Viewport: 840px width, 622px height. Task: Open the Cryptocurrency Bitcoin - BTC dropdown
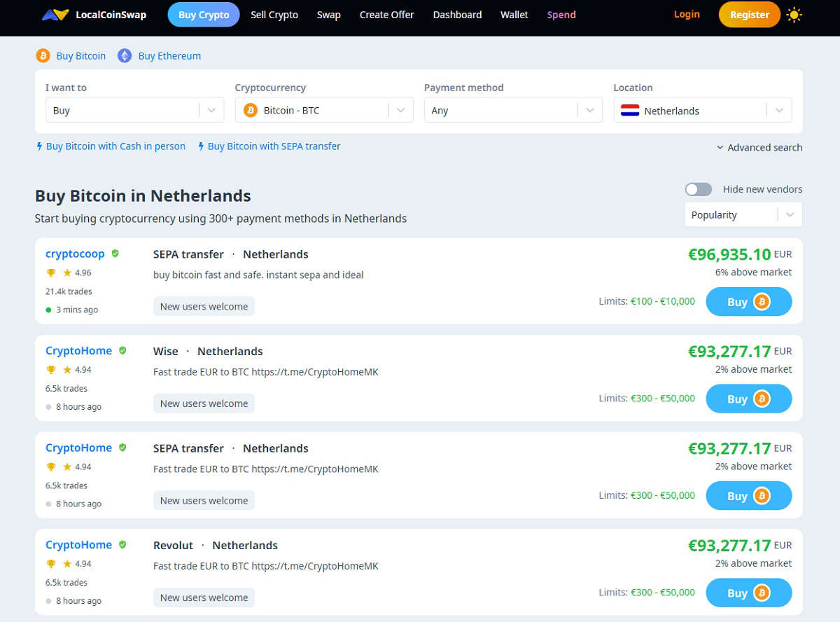point(324,111)
